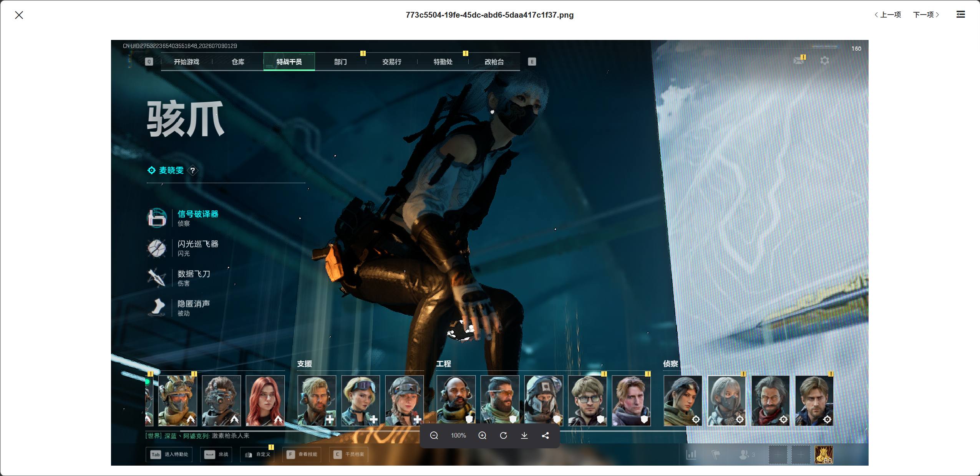Select the glasses-wearing engineer operator portrait
980x476 pixels.
point(587,401)
